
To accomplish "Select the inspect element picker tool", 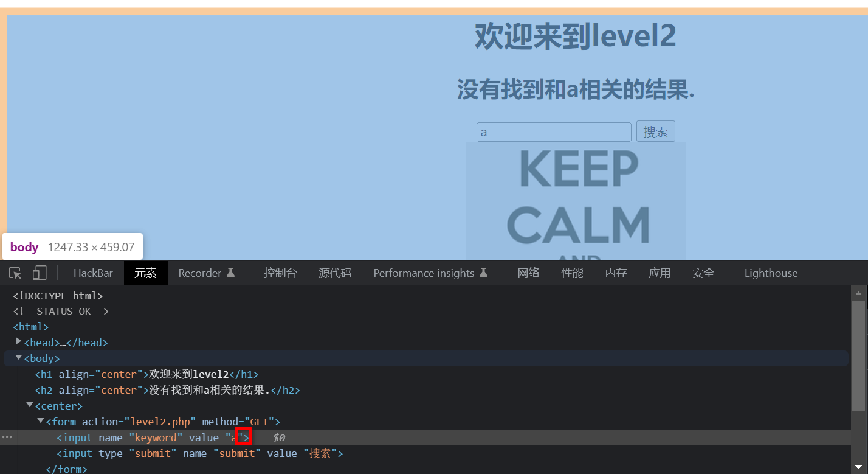I will (x=15, y=273).
